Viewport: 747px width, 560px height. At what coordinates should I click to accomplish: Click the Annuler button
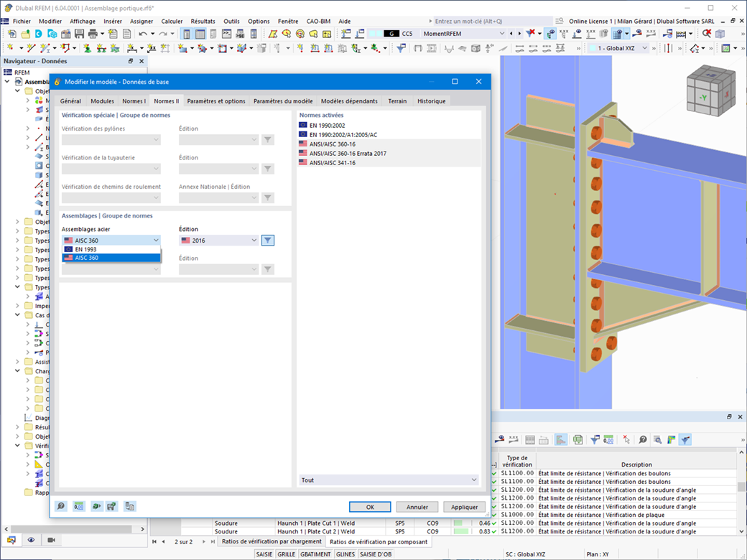417,507
